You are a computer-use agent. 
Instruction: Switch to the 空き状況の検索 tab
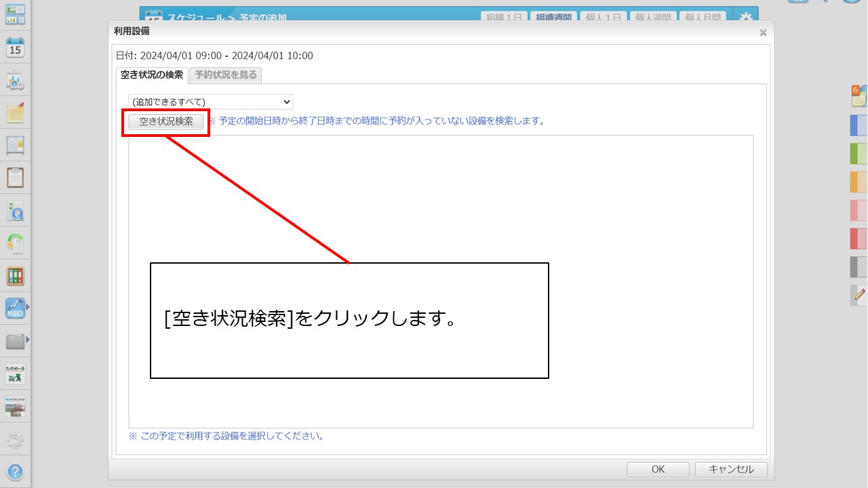click(152, 75)
